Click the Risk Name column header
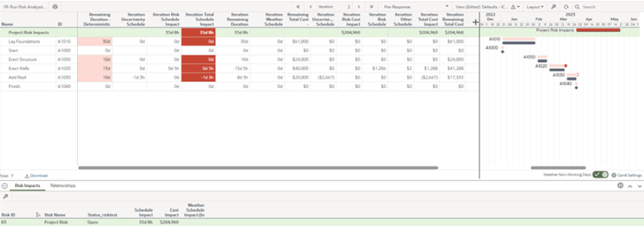 pos(55,215)
